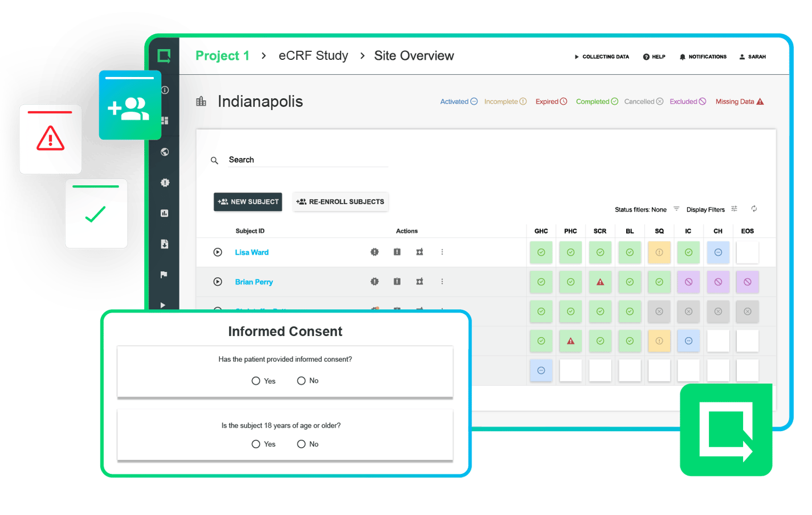Viewport: 812px width, 515px height.
Task: Open the document export icon in the sidebar
Action: pos(165,244)
